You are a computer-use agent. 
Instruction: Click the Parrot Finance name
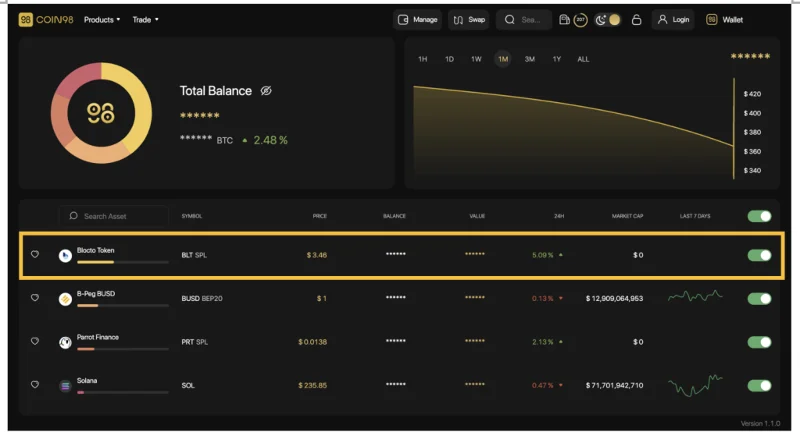coord(98,337)
